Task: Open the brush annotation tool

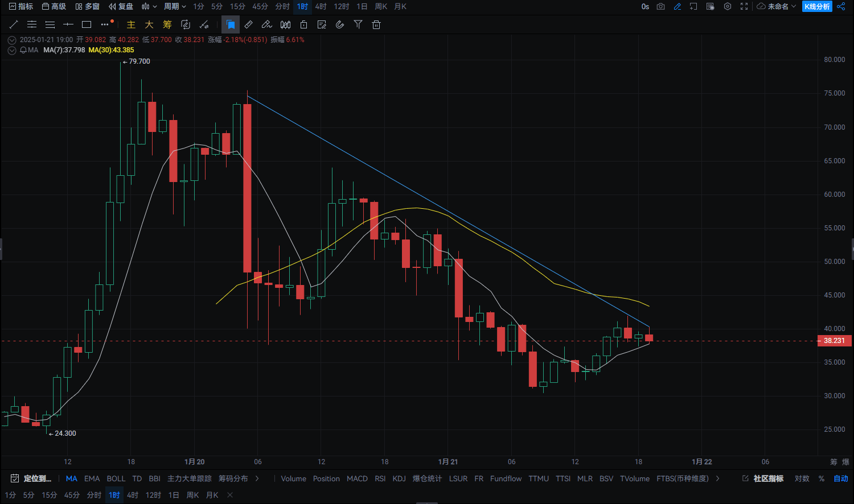Action: coord(266,24)
